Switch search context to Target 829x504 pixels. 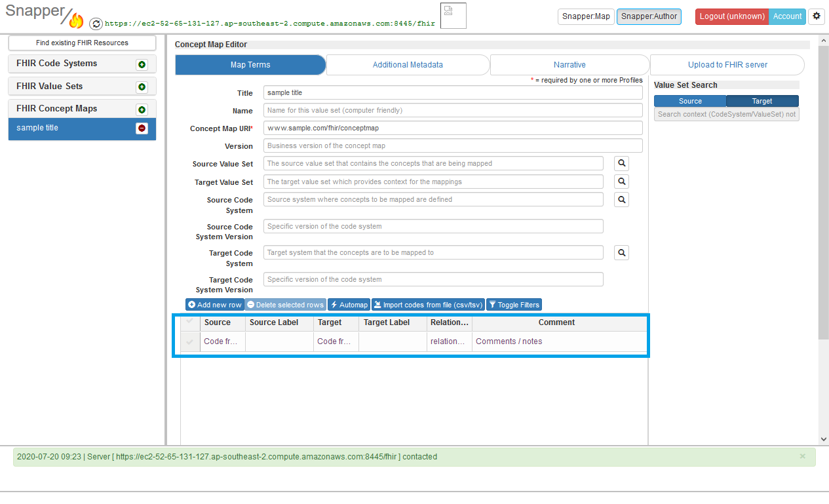pos(762,101)
